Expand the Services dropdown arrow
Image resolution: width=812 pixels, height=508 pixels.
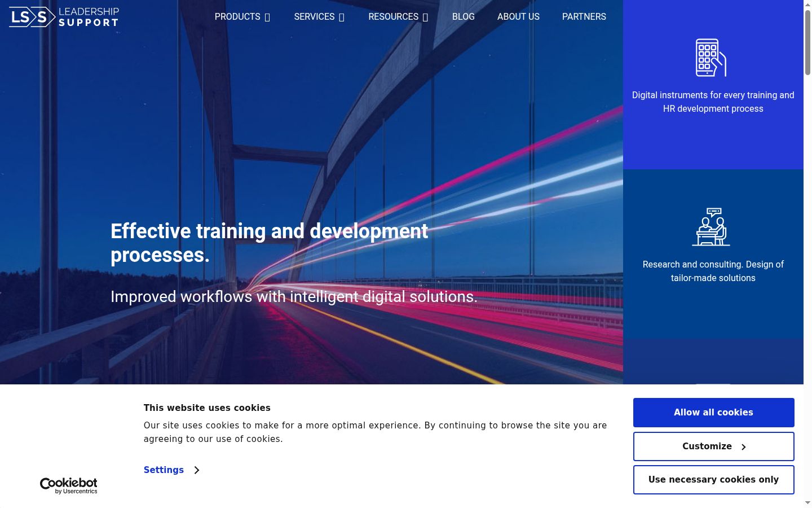[341, 17]
